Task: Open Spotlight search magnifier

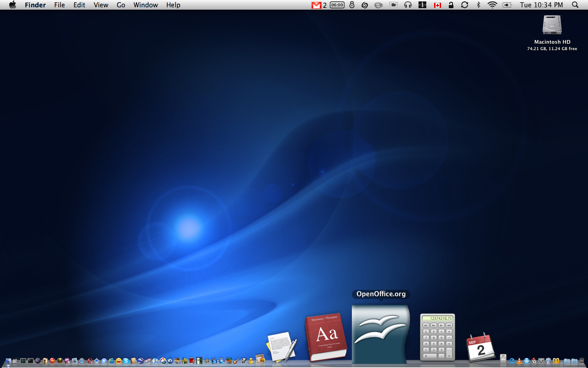Action: 575,5
